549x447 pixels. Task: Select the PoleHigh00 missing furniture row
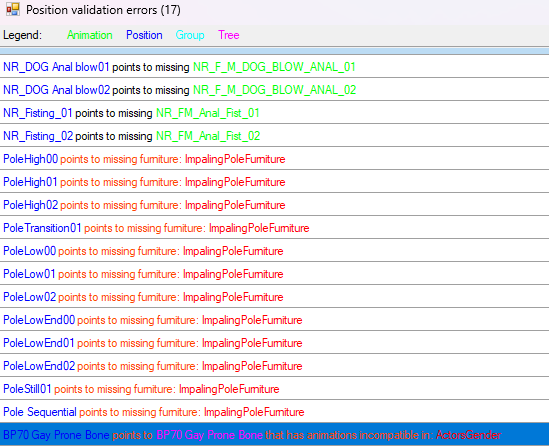(274, 159)
